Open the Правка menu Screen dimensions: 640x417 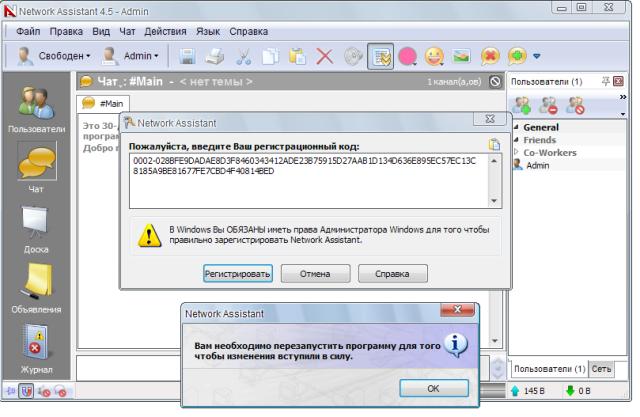pos(66,31)
